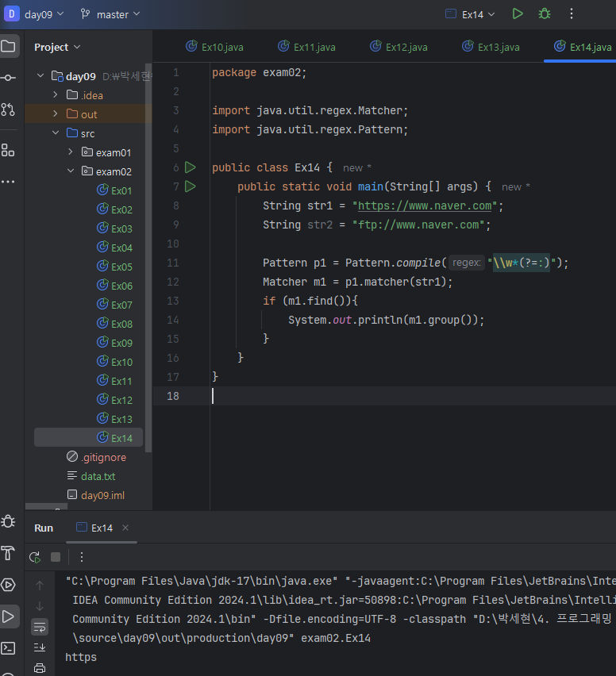
Task: Click the run gutter icon beside main method
Action: pos(190,186)
